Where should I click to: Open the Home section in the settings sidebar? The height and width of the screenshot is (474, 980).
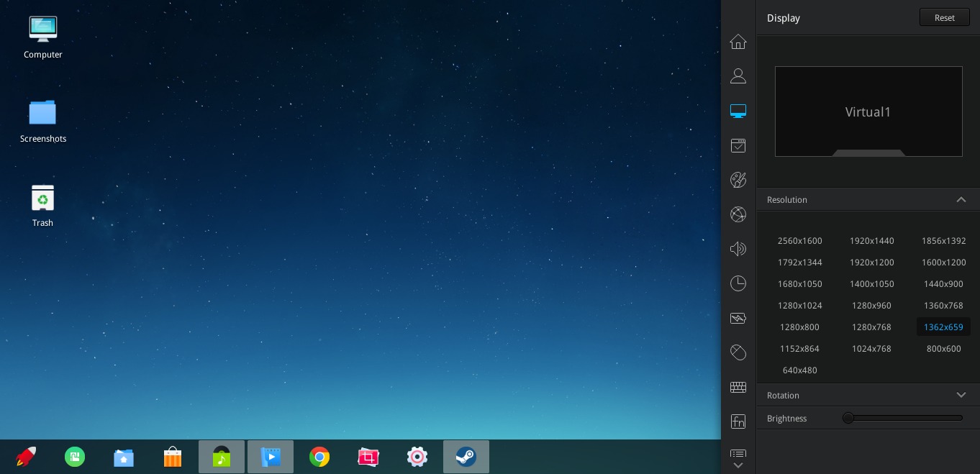[738, 42]
